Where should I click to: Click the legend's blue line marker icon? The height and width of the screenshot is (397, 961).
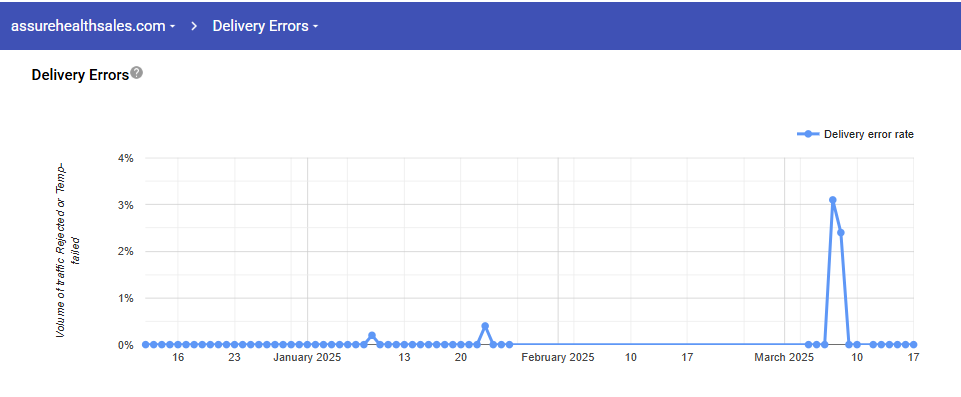point(808,134)
